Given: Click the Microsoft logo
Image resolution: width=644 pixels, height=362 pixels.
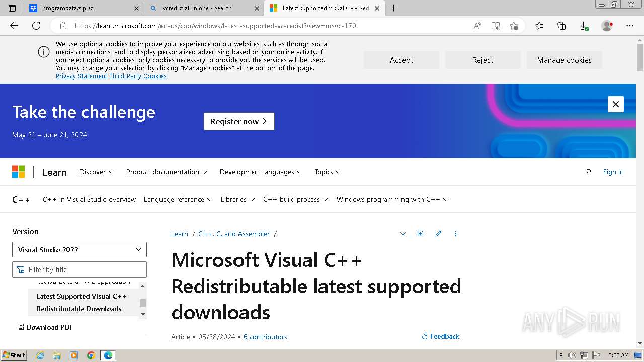Looking at the screenshot, I should (19, 172).
